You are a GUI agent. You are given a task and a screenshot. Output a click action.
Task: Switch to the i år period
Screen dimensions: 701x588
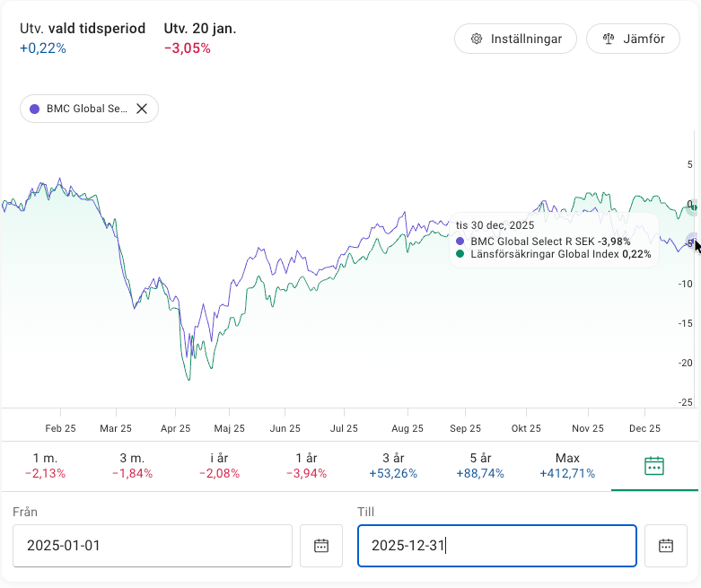point(219,466)
